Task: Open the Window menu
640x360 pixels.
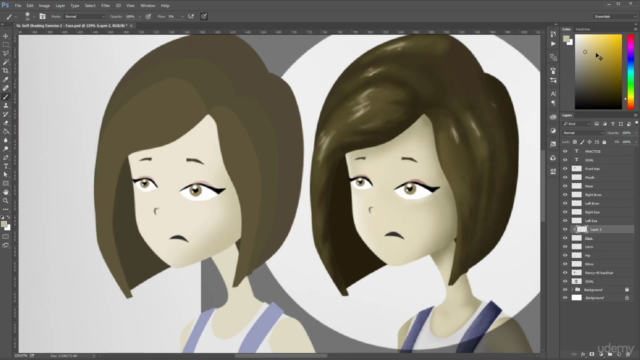Action: [148, 6]
